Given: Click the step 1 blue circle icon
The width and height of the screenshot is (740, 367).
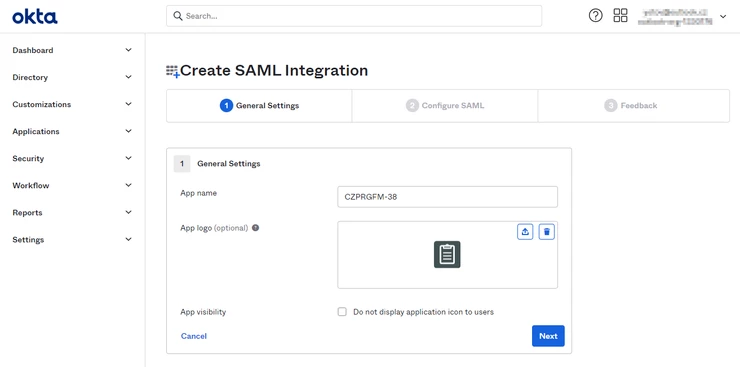Looking at the screenshot, I should pos(227,106).
